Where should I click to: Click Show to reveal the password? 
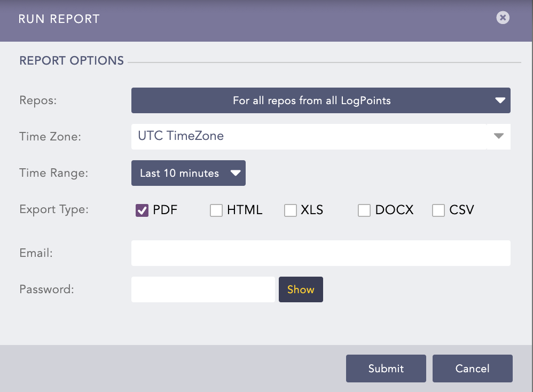(x=301, y=289)
